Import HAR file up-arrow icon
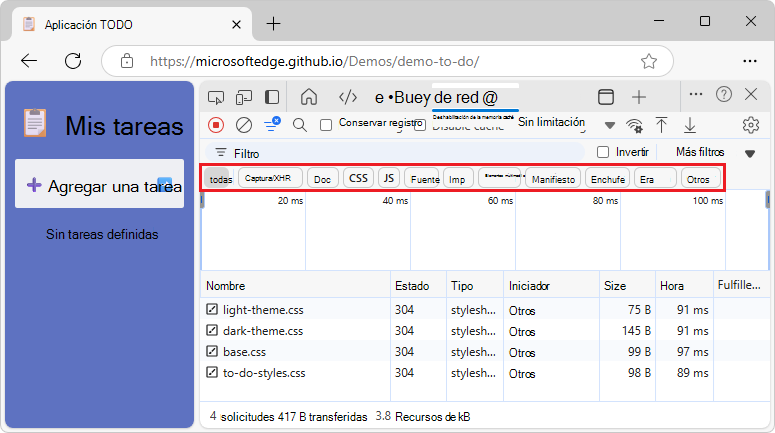775x433 pixels. (661, 125)
